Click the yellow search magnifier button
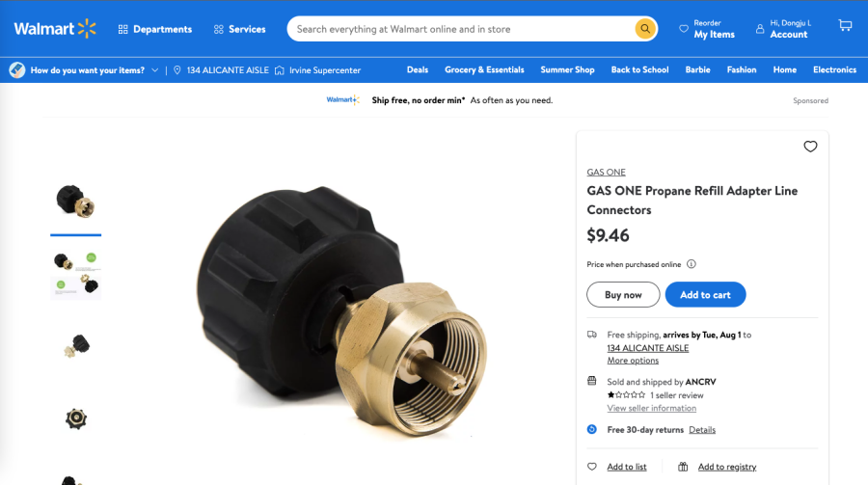This screenshot has height=485, width=868. point(645,29)
